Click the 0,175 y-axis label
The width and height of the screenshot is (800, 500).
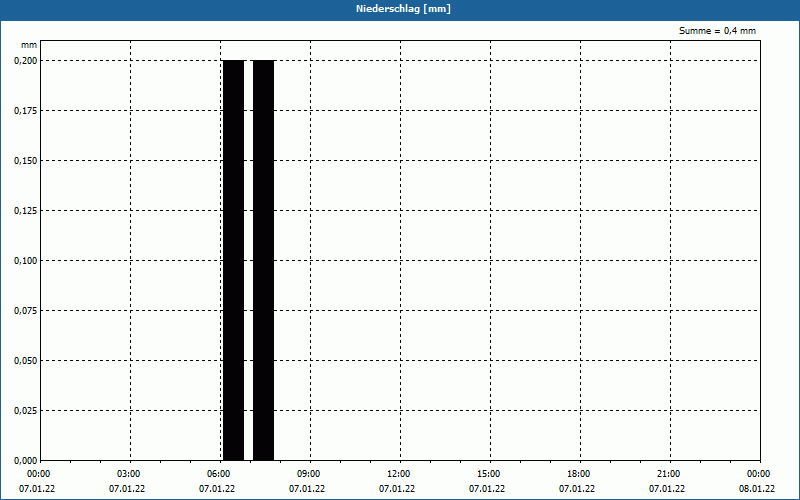click(26, 111)
